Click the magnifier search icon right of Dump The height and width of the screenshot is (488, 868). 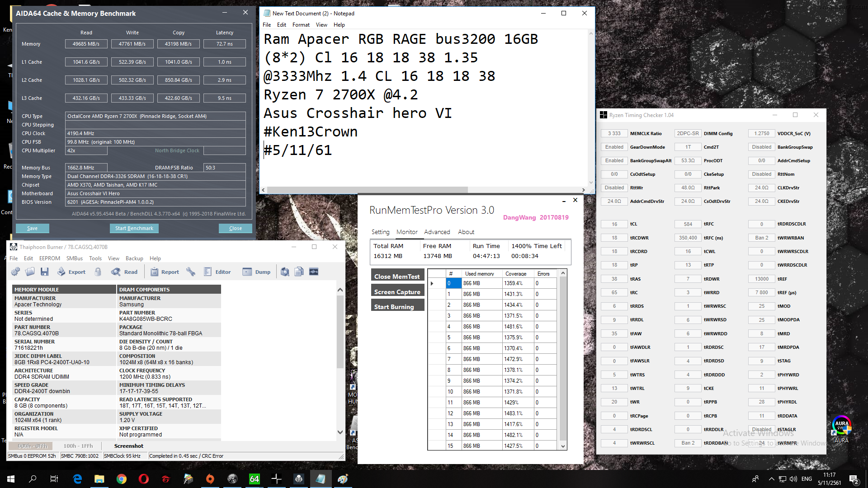click(x=285, y=272)
